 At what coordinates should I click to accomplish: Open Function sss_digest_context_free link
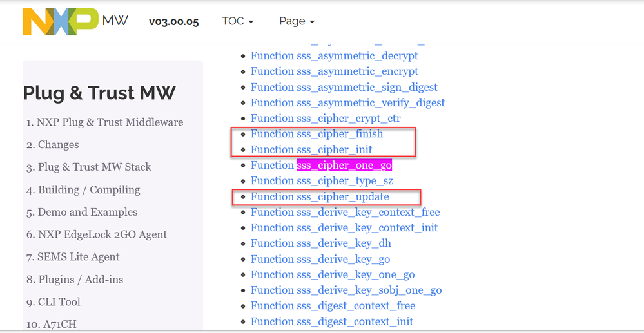click(333, 306)
